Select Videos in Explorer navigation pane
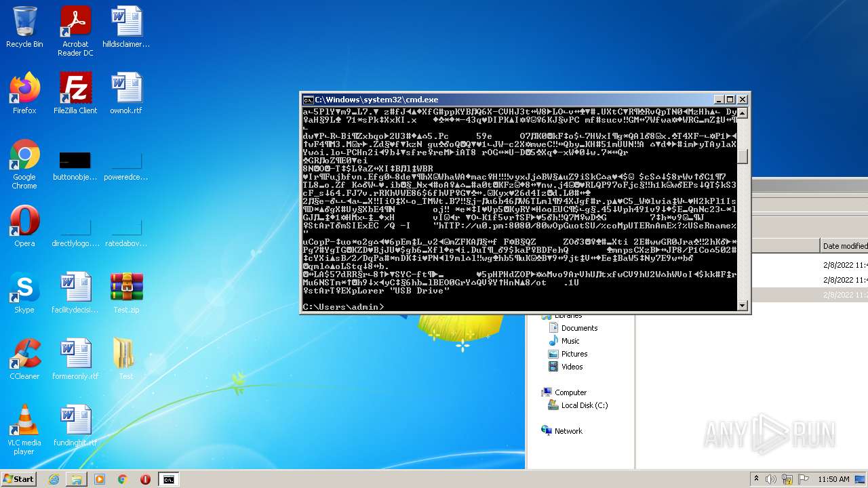The width and height of the screenshot is (868, 488). coord(565,367)
